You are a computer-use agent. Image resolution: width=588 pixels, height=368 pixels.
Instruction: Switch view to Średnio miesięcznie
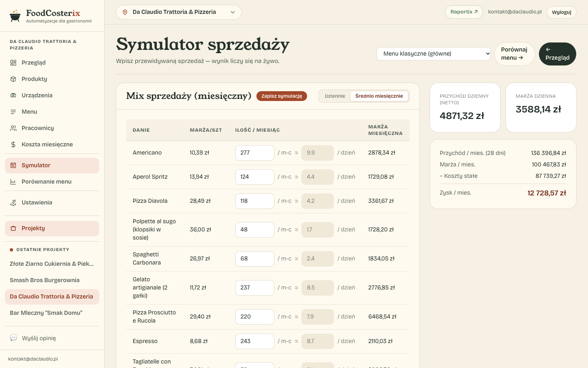[379, 96]
